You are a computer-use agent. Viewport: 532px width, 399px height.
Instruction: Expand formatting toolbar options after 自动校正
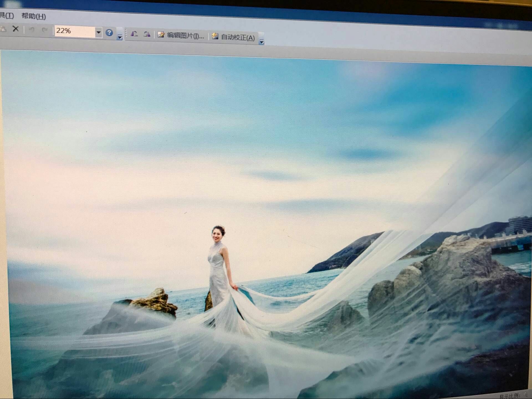point(262,39)
